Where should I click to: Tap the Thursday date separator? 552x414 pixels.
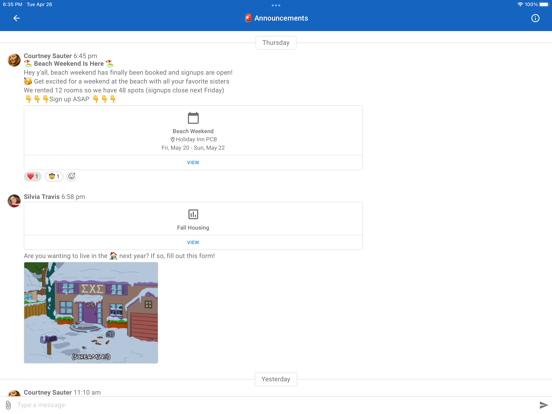[276, 43]
